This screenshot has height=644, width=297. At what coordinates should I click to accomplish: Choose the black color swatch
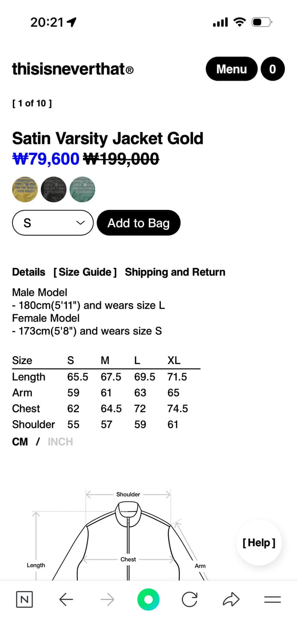click(54, 189)
